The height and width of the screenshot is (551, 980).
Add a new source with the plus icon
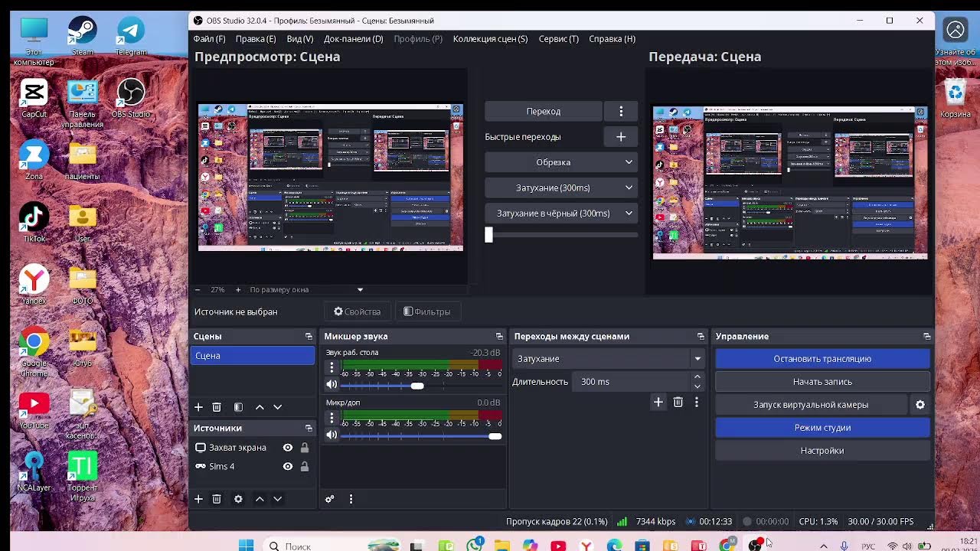(198, 499)
